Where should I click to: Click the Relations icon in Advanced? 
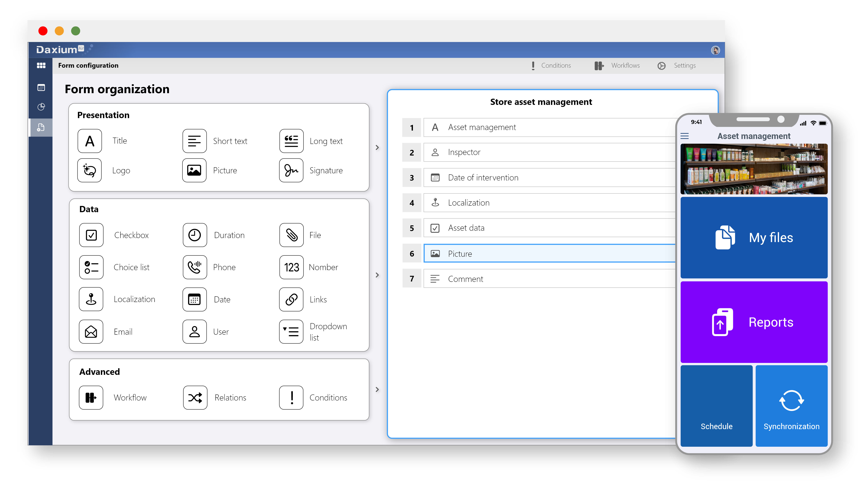click(x=195, y=397)
